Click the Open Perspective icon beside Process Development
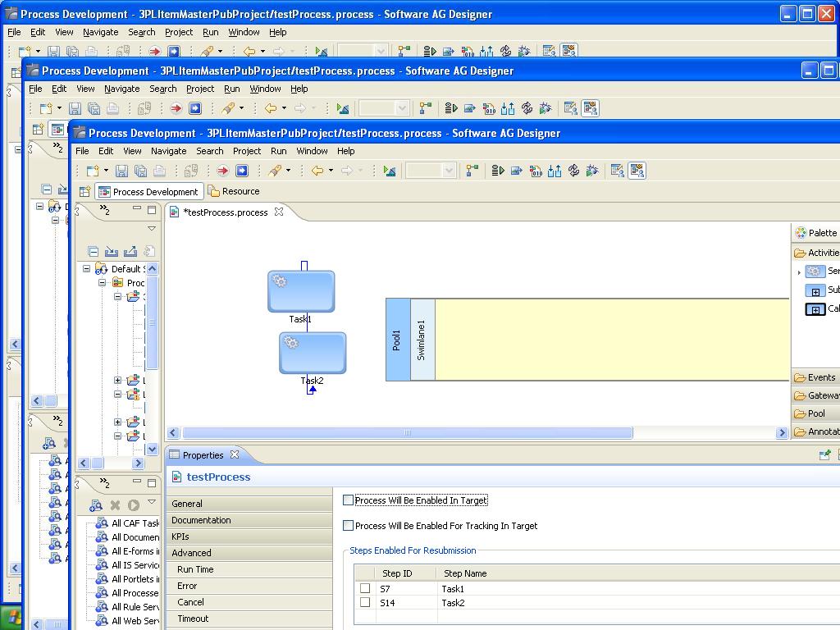This screenshot has width=840, height=630. tap(84, 191)
